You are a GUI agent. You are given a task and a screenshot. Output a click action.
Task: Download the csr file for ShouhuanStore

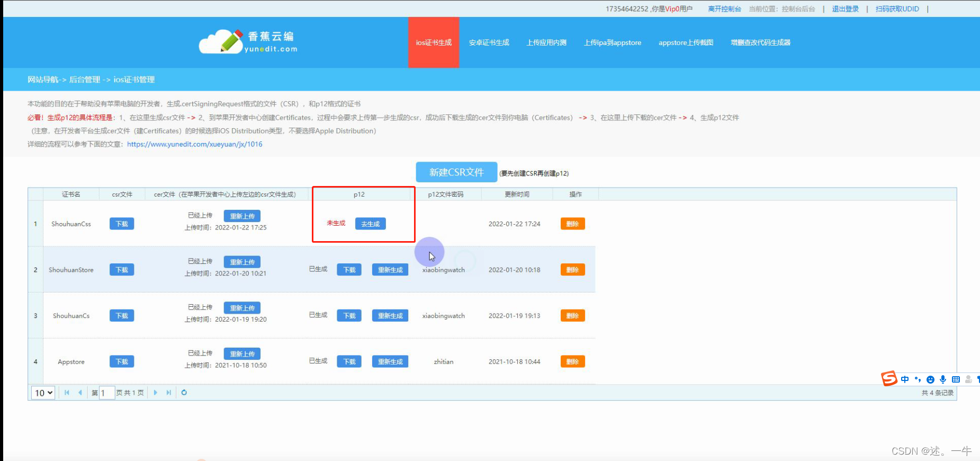122,270
